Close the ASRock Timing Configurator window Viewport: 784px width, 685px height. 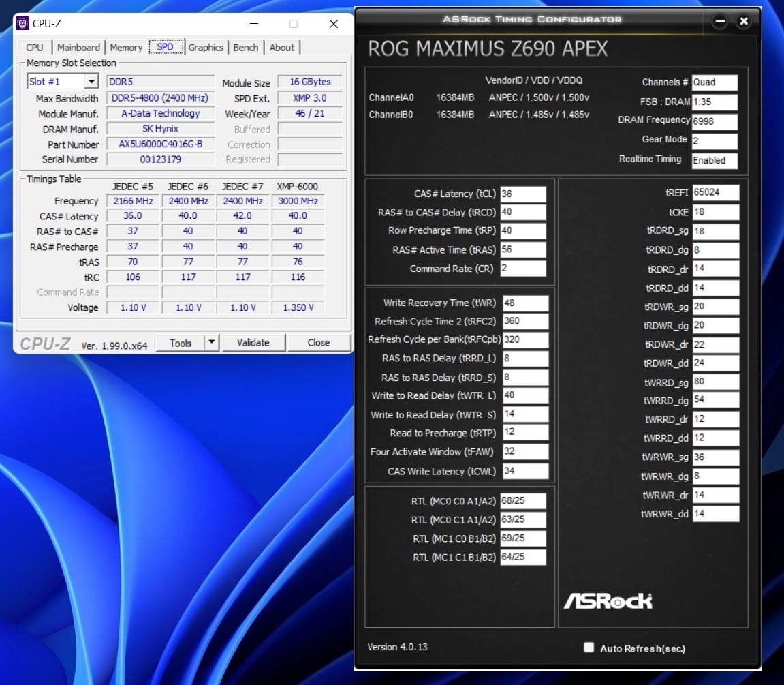(x=743, y=22)
